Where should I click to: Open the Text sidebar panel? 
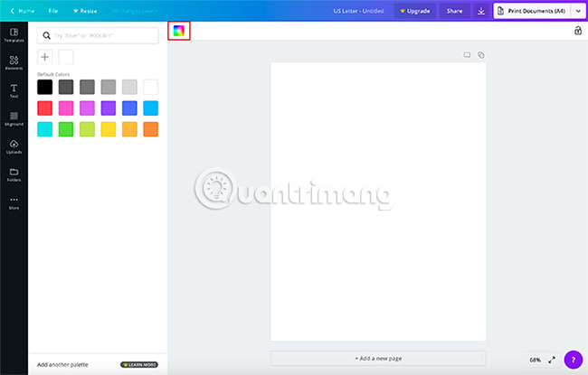[14, 91]
